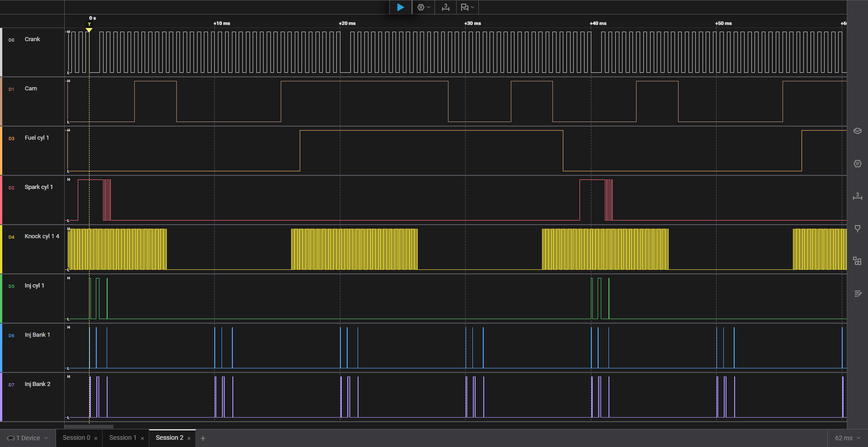Open the Extensions panel in right sidebar

[858, 261]
